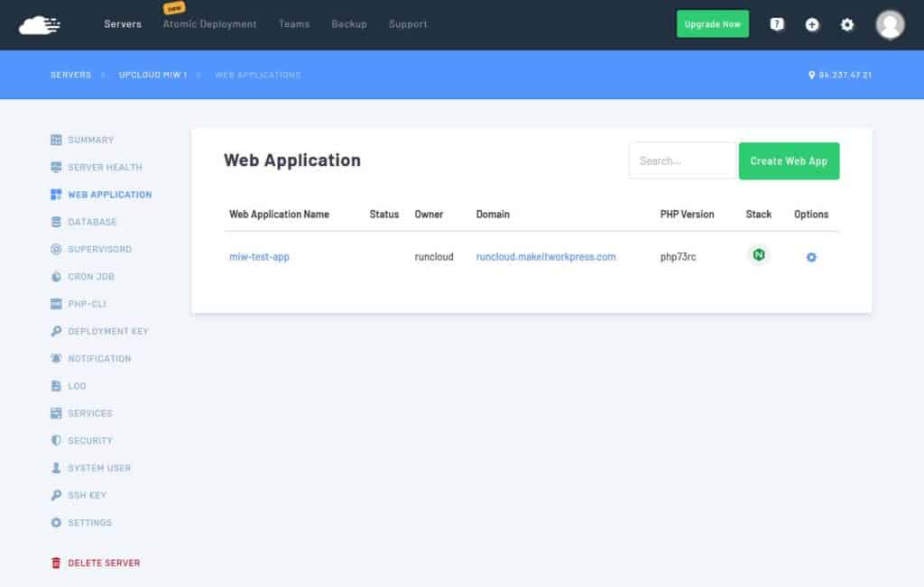The image size is (924, 587).
Task: Click the runcloud owner cell
Action: (x=434, y=257)
